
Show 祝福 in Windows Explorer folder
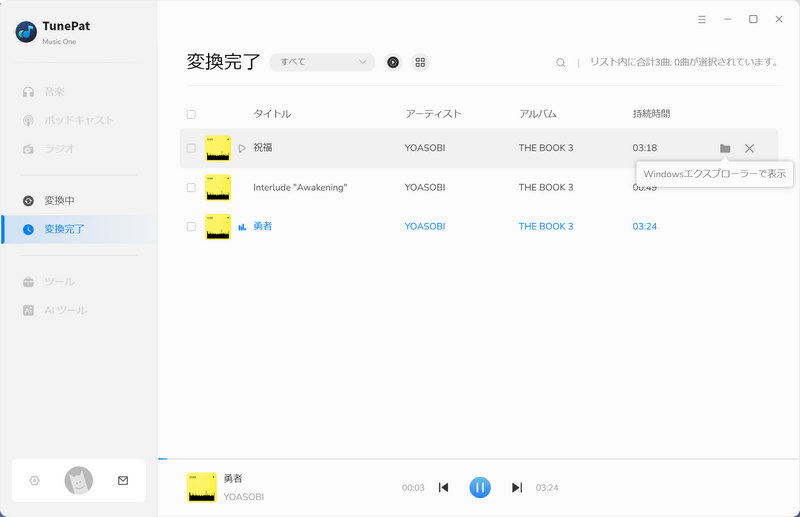click(x=725, y=149)
